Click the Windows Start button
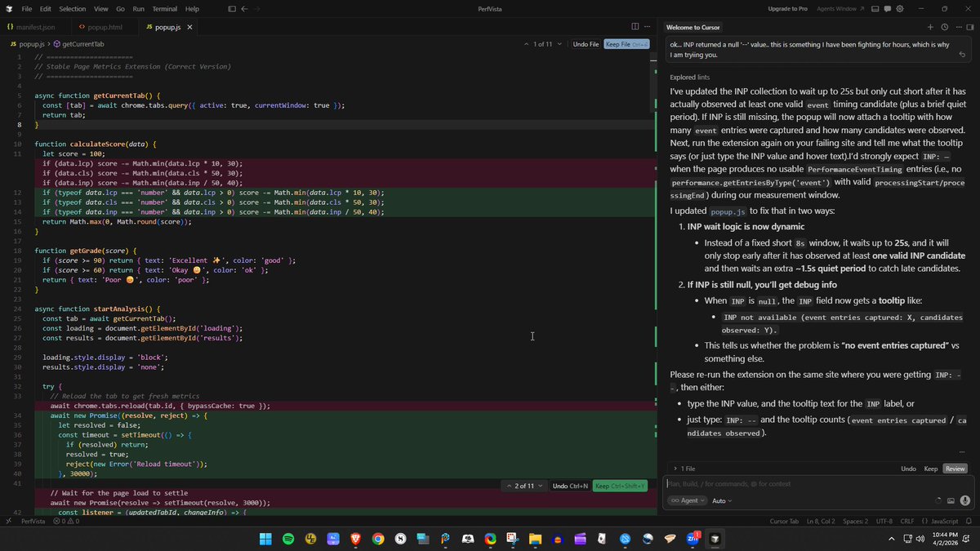 tap(265, 539)
